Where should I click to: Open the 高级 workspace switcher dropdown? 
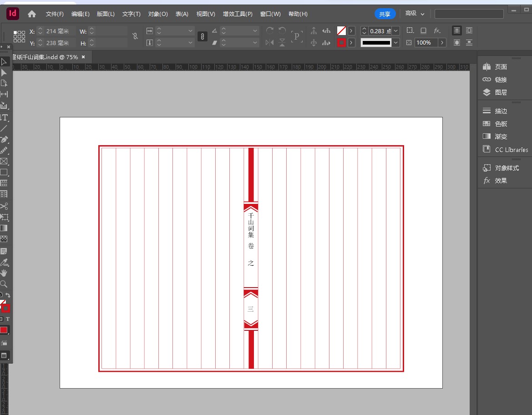415,14
